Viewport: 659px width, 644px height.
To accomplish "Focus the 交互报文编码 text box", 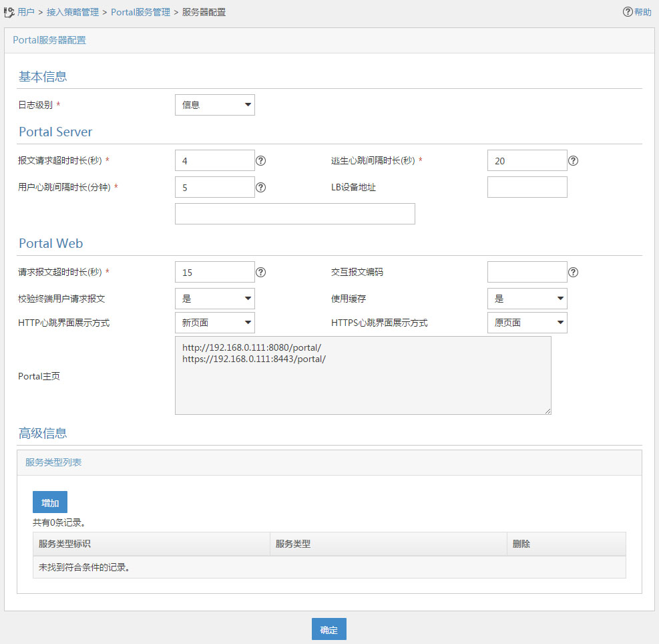I will tap(527, 272).
